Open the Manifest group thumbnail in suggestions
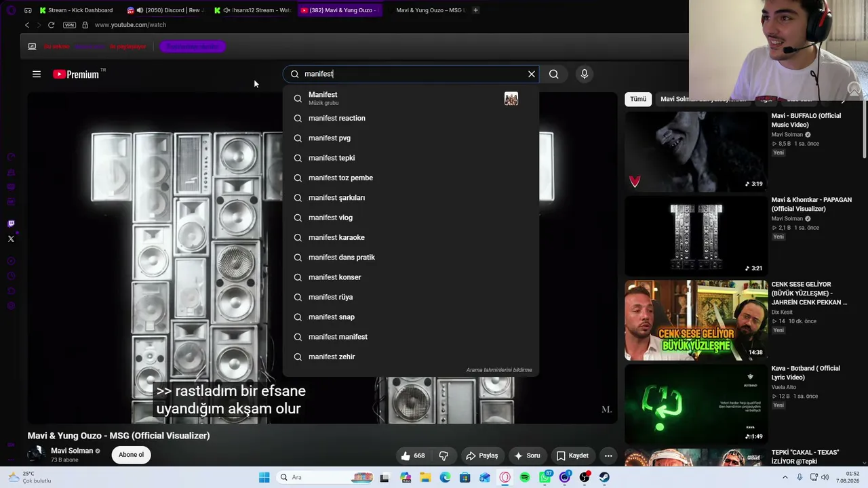Image resolution: width=868 pixels, height=488 pixels. point(511,99)
